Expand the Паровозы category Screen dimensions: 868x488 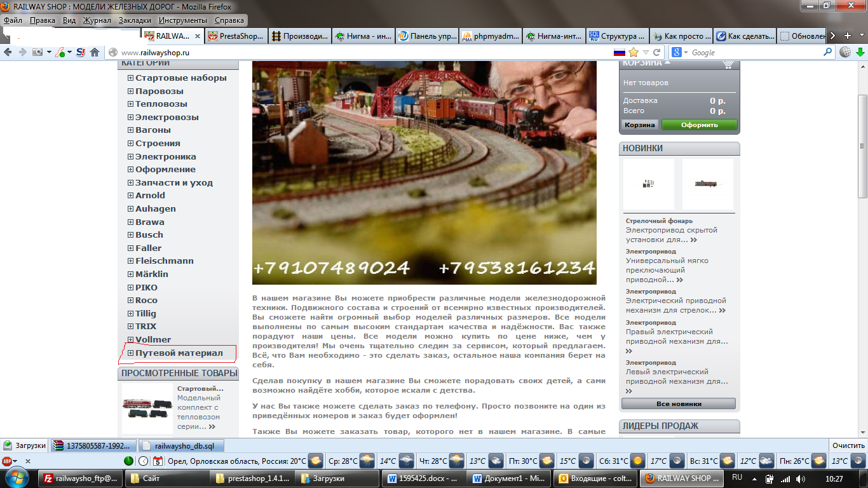pyautogui.click(x=130, y=91)
